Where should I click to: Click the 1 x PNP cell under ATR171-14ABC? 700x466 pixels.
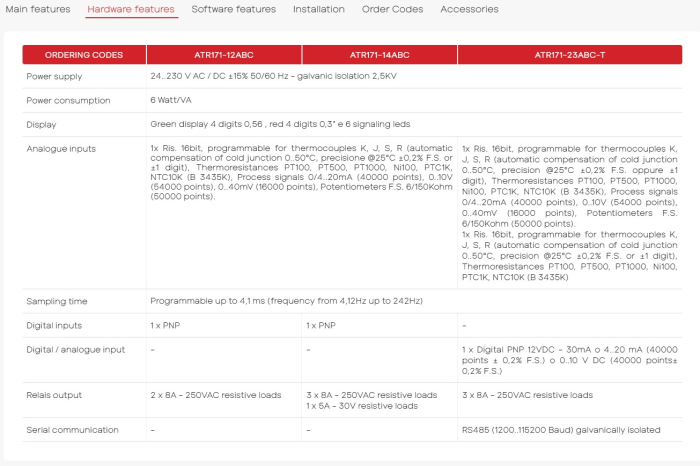(x=321, y=325)
